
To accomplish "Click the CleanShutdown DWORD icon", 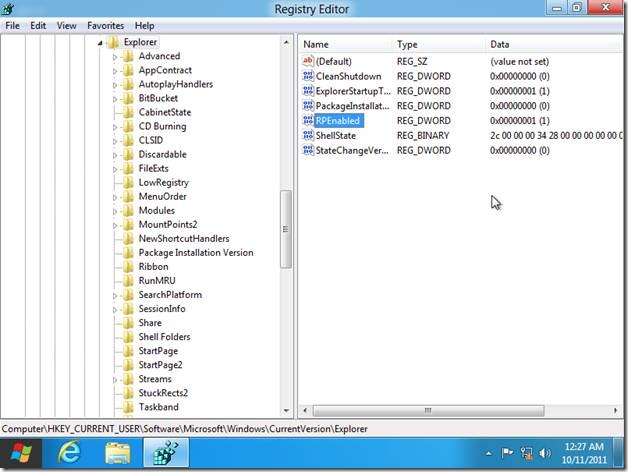I will 308,76.
